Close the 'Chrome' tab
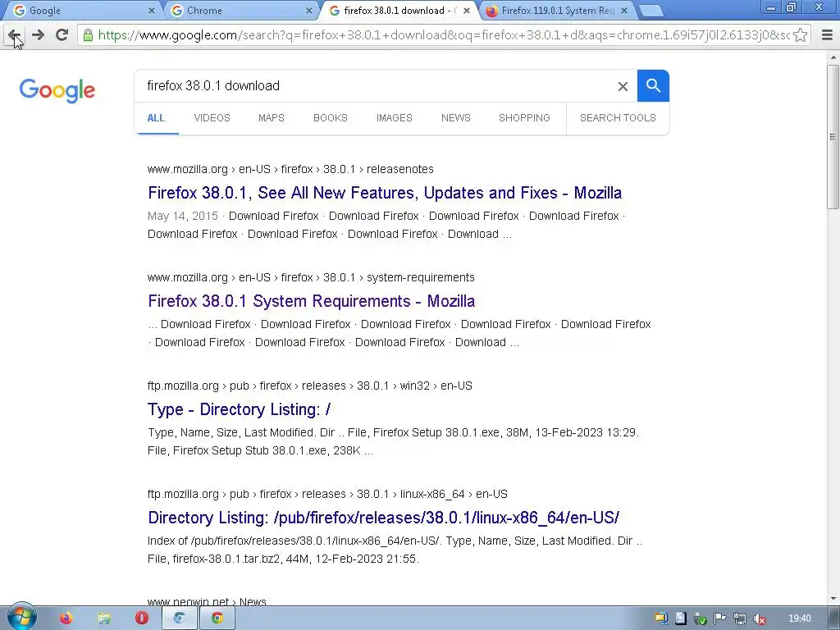840x630 pixels. (x=309, y=10)
